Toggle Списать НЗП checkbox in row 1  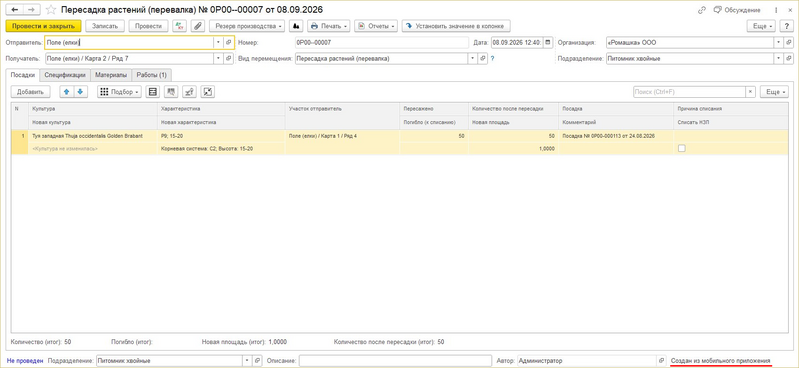(681, 148)
